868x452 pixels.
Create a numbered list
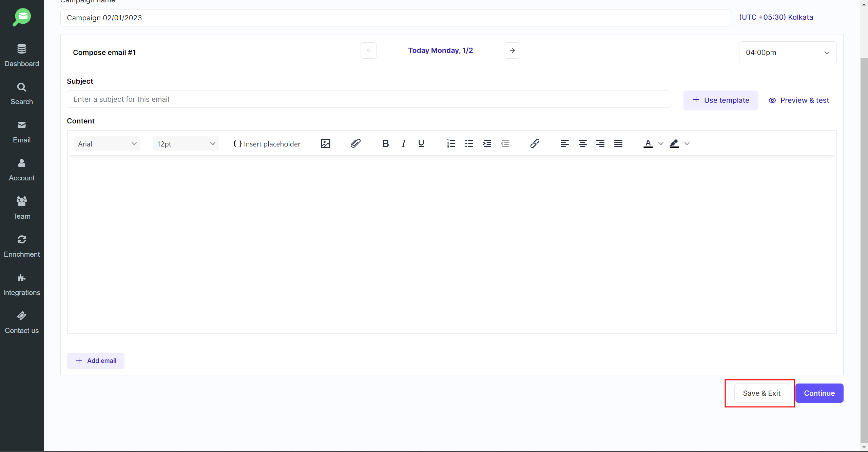pos(451,143)
